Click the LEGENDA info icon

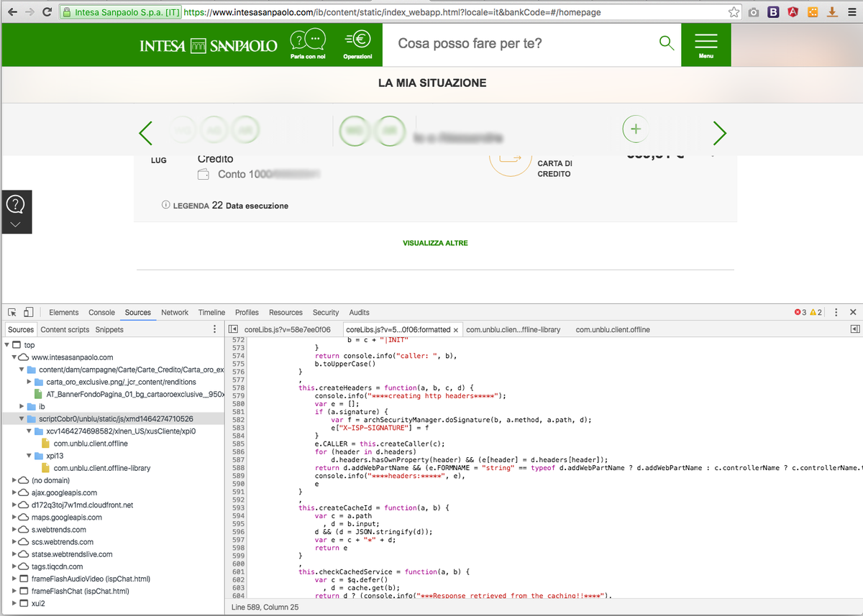coord(166,206)
